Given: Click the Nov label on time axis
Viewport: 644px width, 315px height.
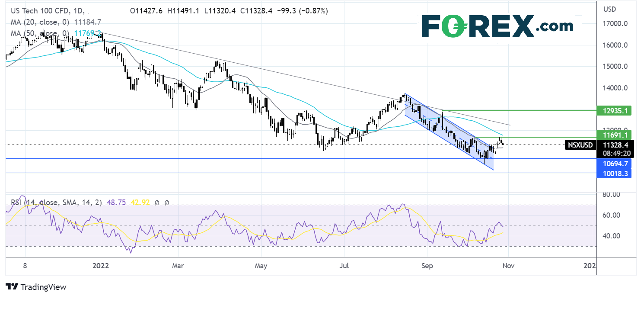Looking at the screenshot, I should 508,265.
